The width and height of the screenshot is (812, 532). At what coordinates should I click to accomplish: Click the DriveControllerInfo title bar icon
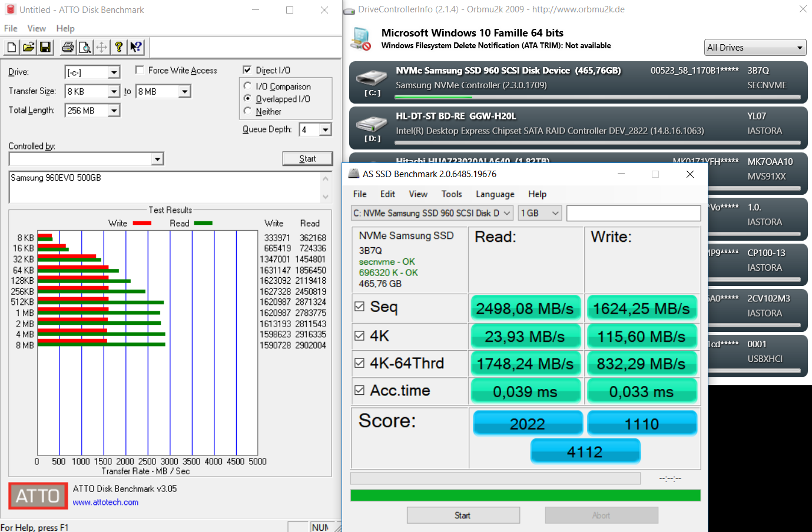(x=349, y=10)
